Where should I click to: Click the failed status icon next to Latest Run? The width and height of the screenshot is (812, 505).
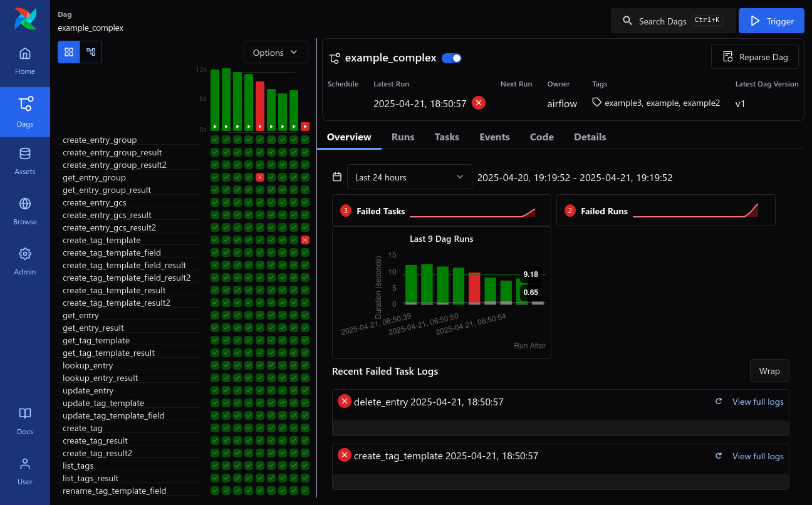pyautogui.click(x=479, y=103)
